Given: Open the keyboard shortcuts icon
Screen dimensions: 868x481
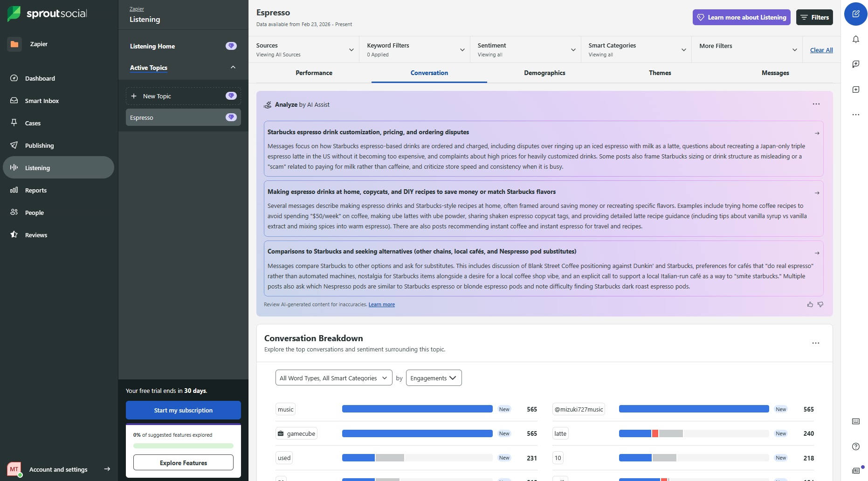Looking at the screenshot, I should pos(855,421).
